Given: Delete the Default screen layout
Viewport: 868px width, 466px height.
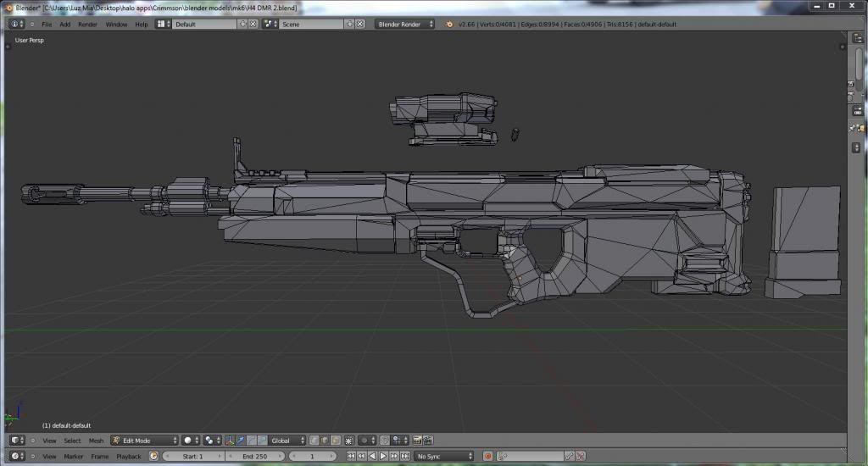Looking at the screenshot, I should 253,25.
